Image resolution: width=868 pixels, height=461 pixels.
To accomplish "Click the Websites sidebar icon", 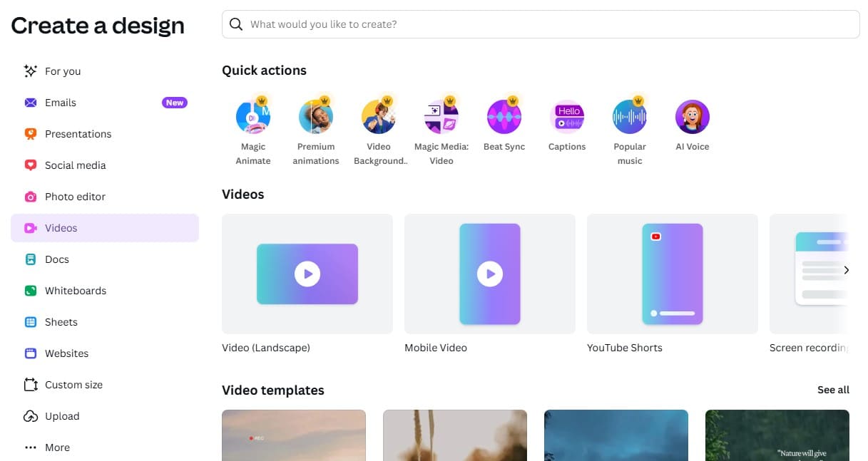I will coord(31,353).
